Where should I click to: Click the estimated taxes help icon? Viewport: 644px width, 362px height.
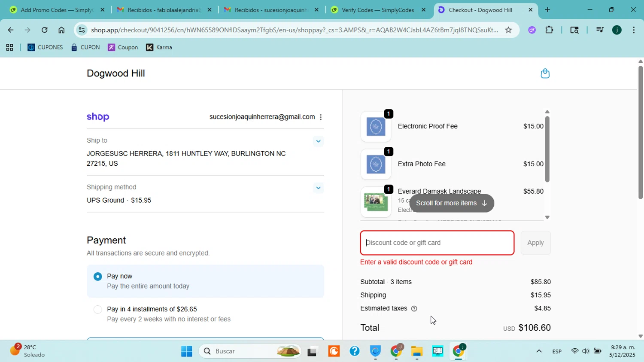pos(414,309)
